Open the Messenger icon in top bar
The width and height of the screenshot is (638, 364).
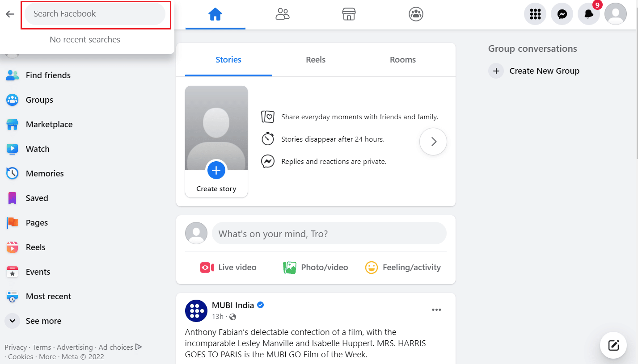point(562,14)
